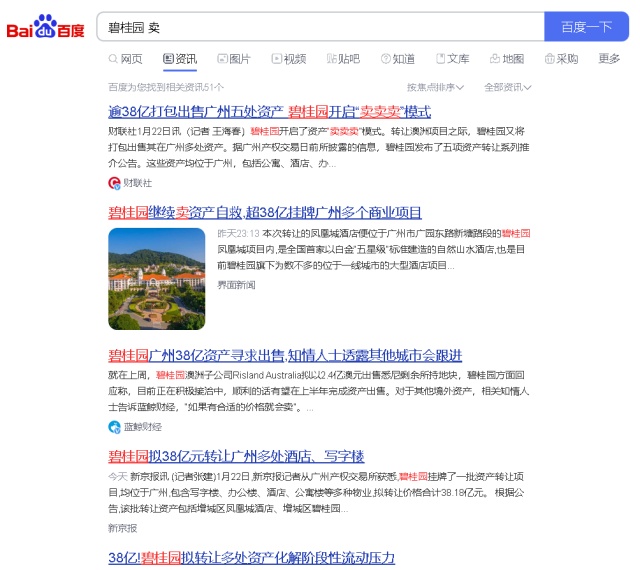Screen dimensions: 640x570
Task: Click the 财联社 source logo icon
Action: pos(114,183)
